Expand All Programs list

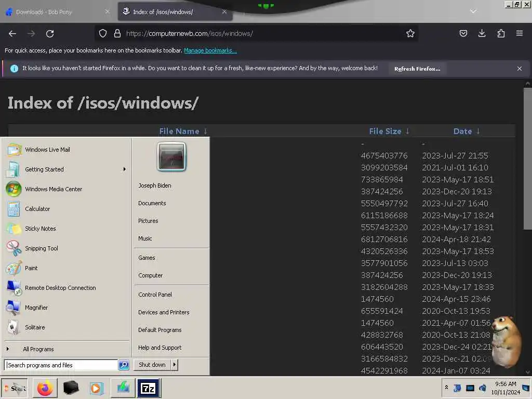pyautogui.click(x=66, y=349)
